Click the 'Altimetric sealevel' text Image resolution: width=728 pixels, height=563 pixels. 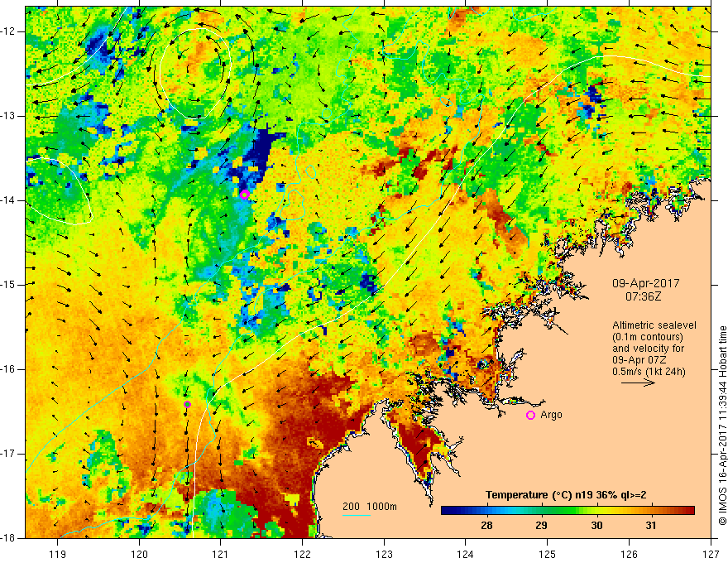[x=654, y=325]
